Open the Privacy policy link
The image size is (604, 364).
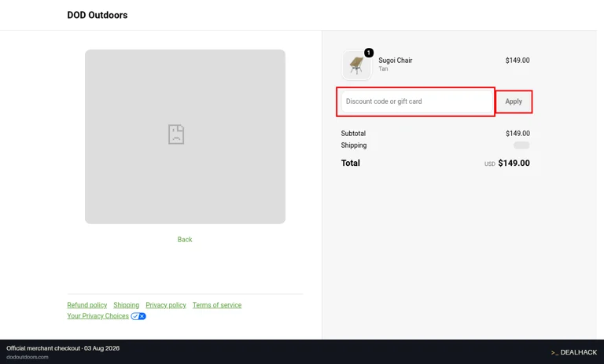pyautogui.click(x=166, y=305)
